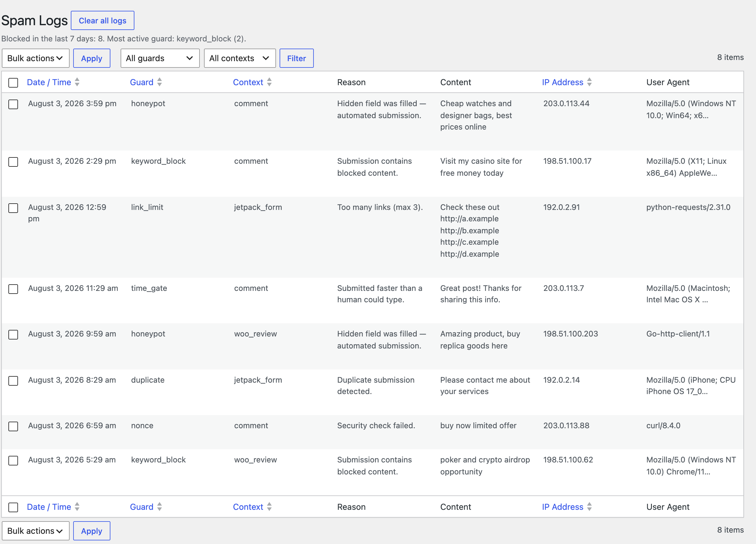Click the top '8 items' count
Image resolution: width=756 pixels, height=544 pixels.
coord(730,57)
